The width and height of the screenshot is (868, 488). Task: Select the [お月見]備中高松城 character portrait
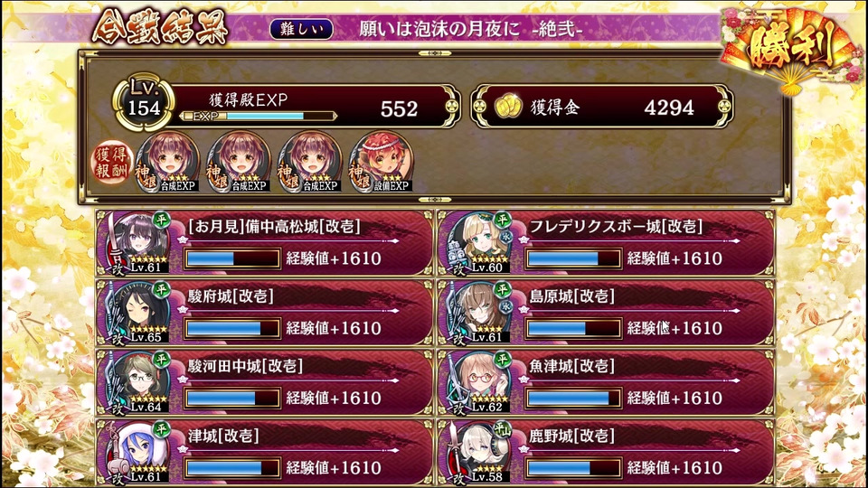coord(137,243)
